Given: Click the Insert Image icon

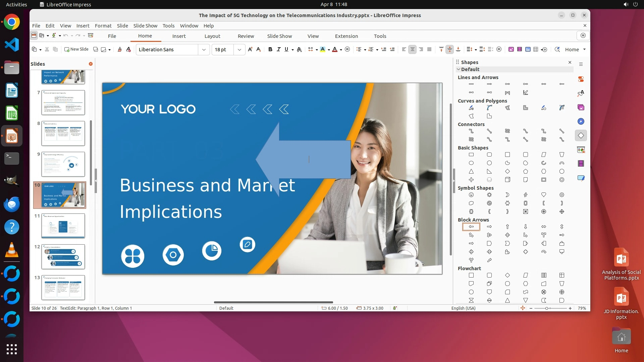Looking at the screenshot, I should [x=511, y=50].
